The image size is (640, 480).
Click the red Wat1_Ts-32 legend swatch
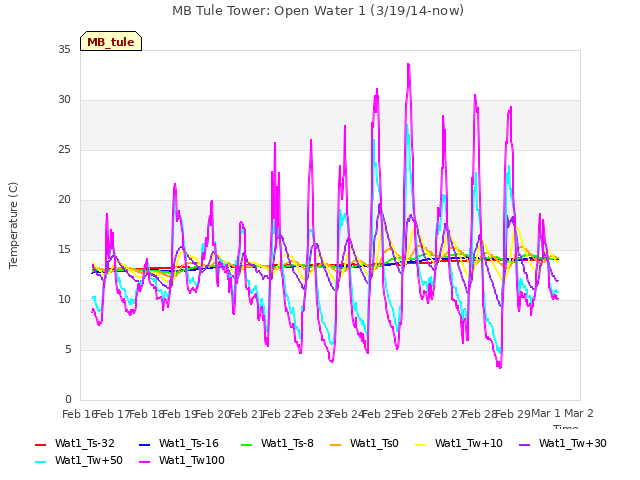40,445
